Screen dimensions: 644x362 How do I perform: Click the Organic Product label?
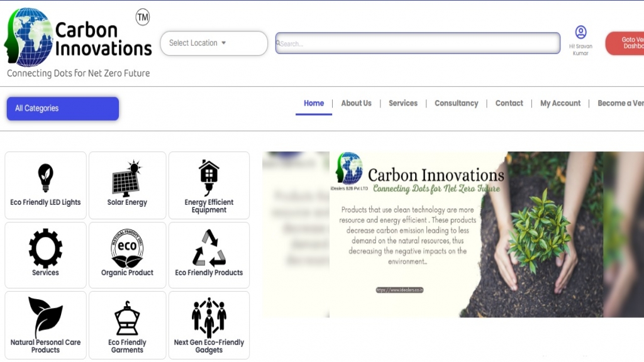[x=127, y=273]
